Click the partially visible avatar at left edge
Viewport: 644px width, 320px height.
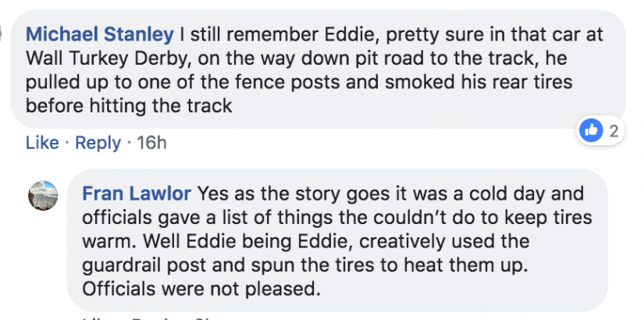[x=2, y=34]
